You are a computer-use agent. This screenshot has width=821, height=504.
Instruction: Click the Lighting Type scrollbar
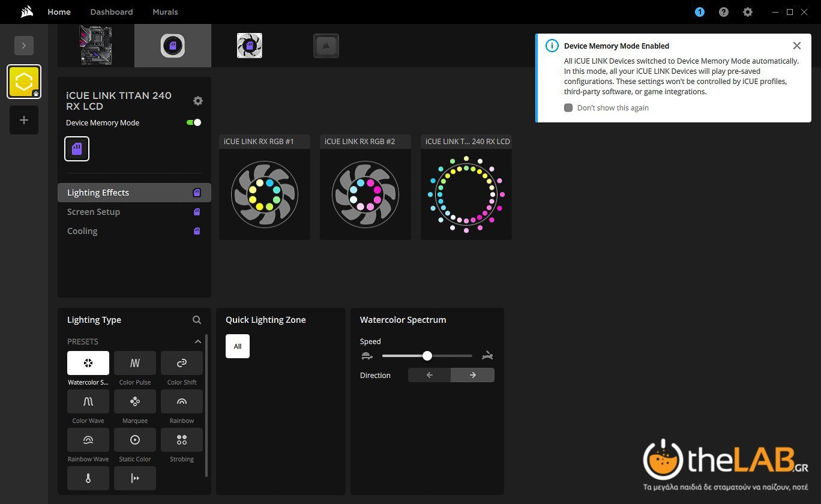(206, 406)
